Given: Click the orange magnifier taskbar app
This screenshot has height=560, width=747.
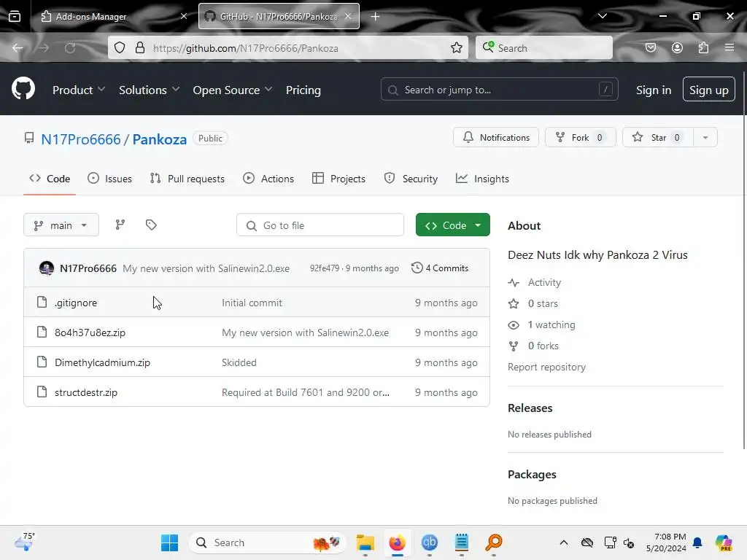Looking at the screenshot, I should click(494, 542).
